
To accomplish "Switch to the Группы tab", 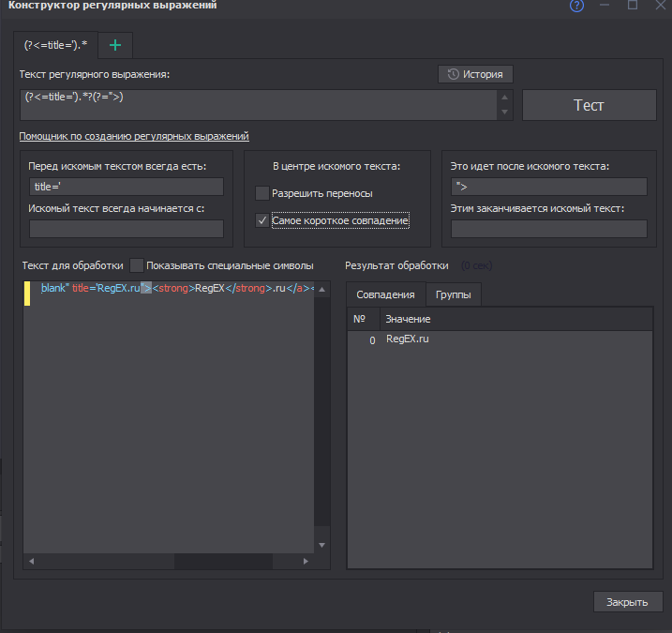I will click(x=454, y=294).
